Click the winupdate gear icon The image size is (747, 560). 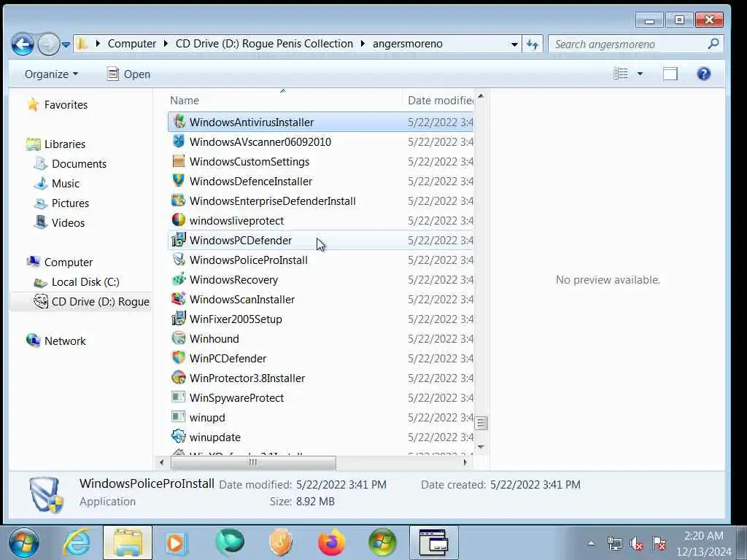click(179, 437)
